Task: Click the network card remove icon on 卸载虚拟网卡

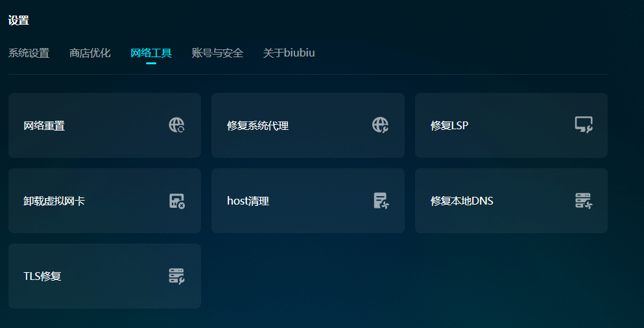Action: coord(177,201)
